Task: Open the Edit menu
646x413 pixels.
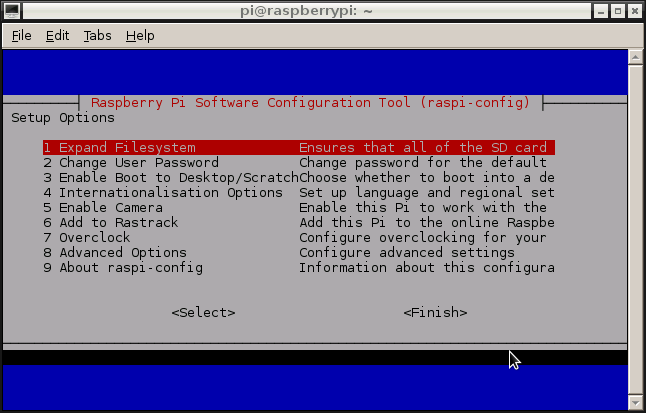Action: [x=57, y=35]
